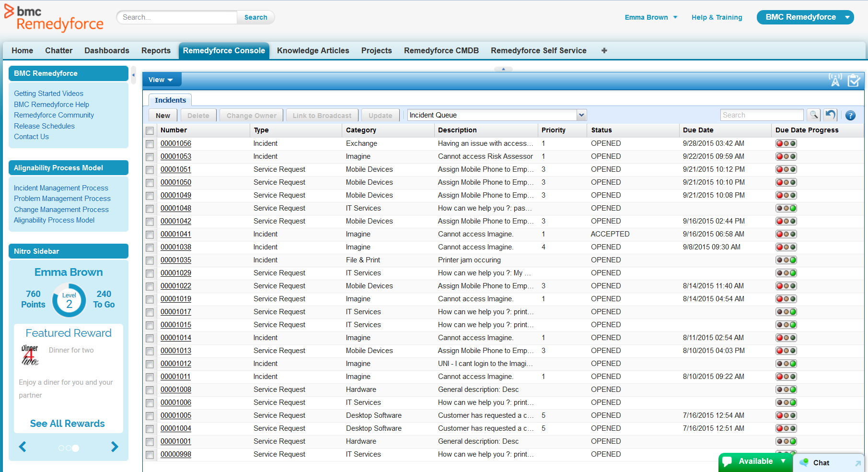Screen dimensions: 868x472
Task: Click the refresh arrow icon
Action: [831, 115]
